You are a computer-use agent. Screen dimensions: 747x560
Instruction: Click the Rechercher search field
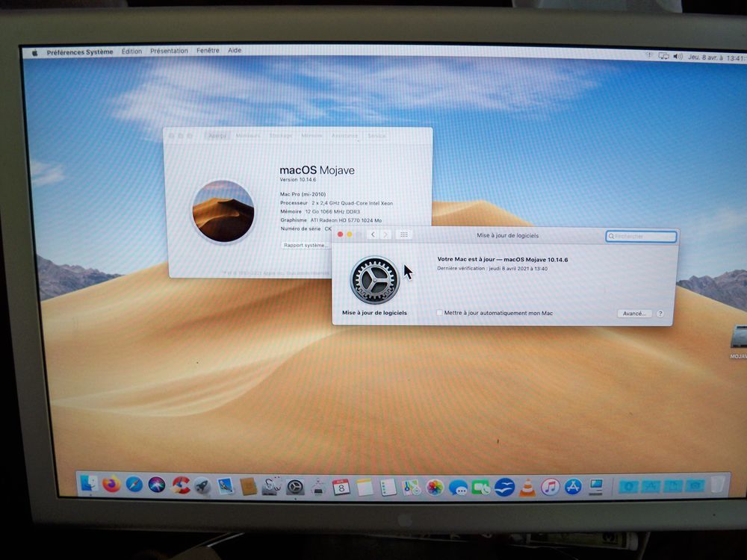point(641,236)
